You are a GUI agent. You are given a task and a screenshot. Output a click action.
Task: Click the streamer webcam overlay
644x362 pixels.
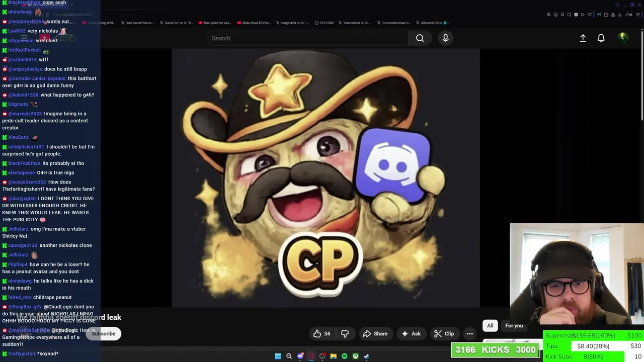click(577, 277)
